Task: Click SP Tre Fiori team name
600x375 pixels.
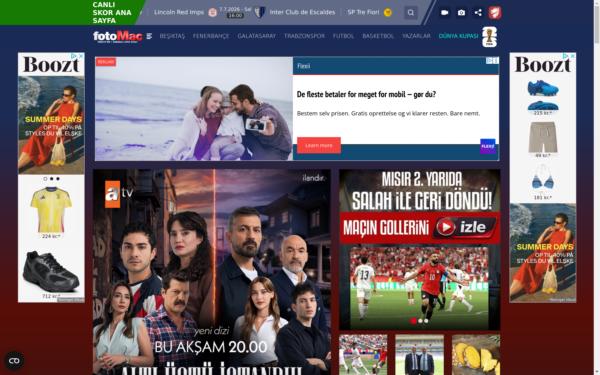Action: (x=364, y=12)
